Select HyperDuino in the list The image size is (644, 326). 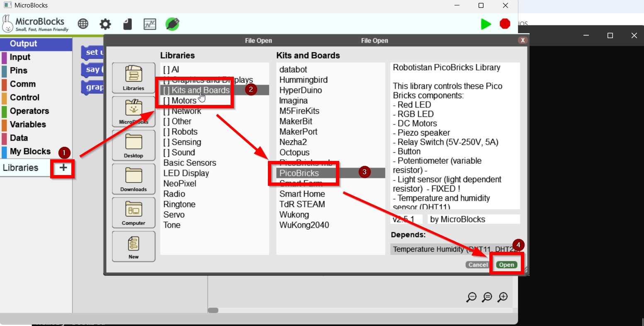pos(331,90)
